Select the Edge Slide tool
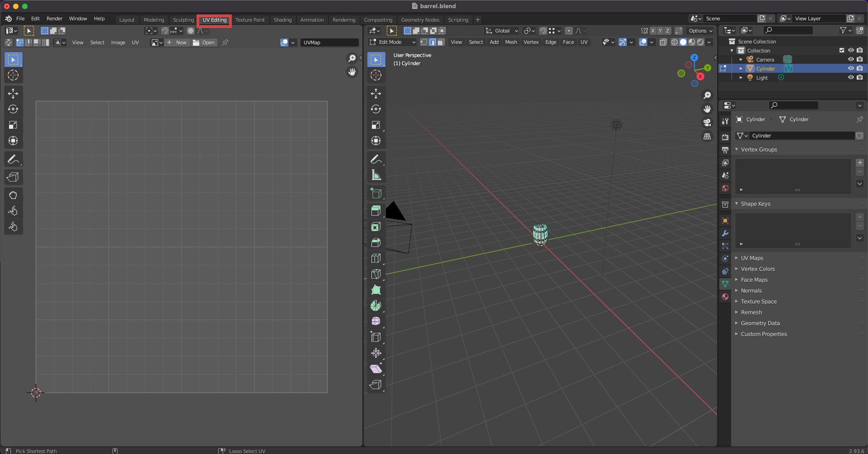This screenshot has height=454, width=868. (x=376, y=337)
